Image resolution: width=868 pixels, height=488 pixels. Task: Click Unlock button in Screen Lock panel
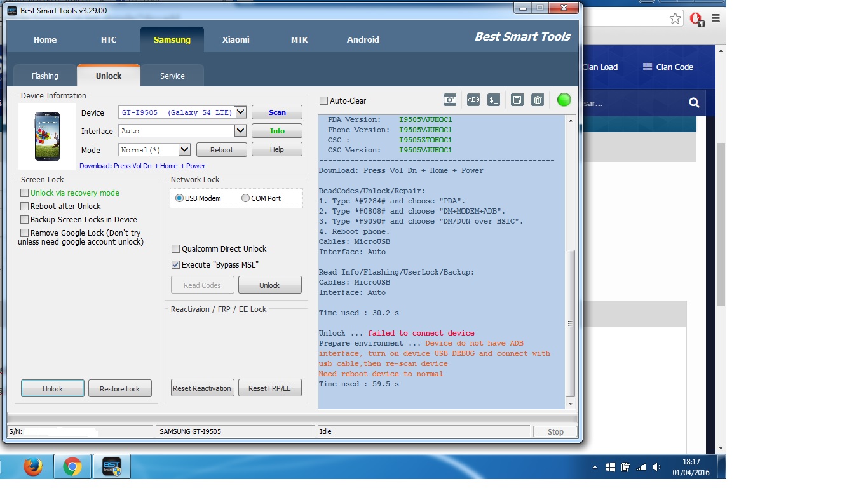(x=53, y=388)
